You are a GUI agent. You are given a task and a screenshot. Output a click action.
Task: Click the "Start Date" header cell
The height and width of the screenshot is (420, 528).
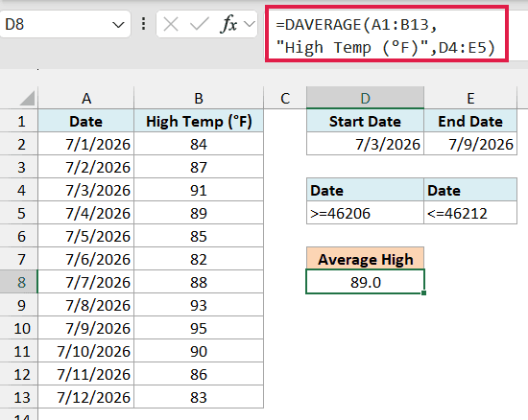[x=365, y=121]
